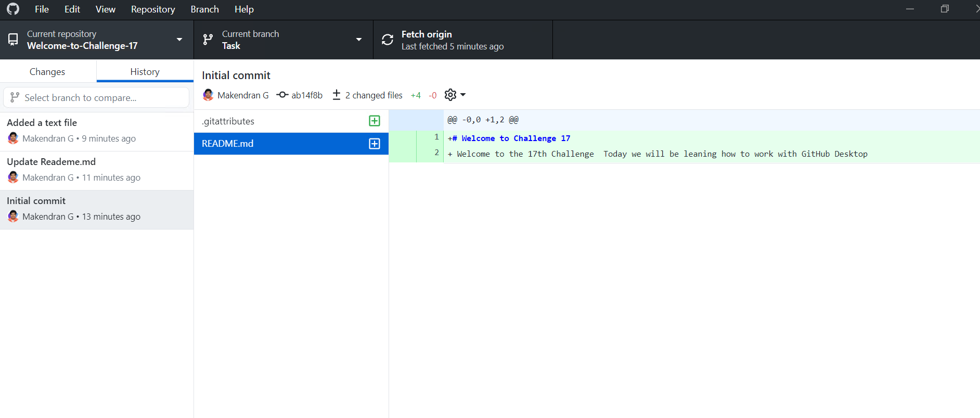Click '13 minutes ago' timestamp
The height and width of the screenshot is (418, 980).
tap(111, 217)
